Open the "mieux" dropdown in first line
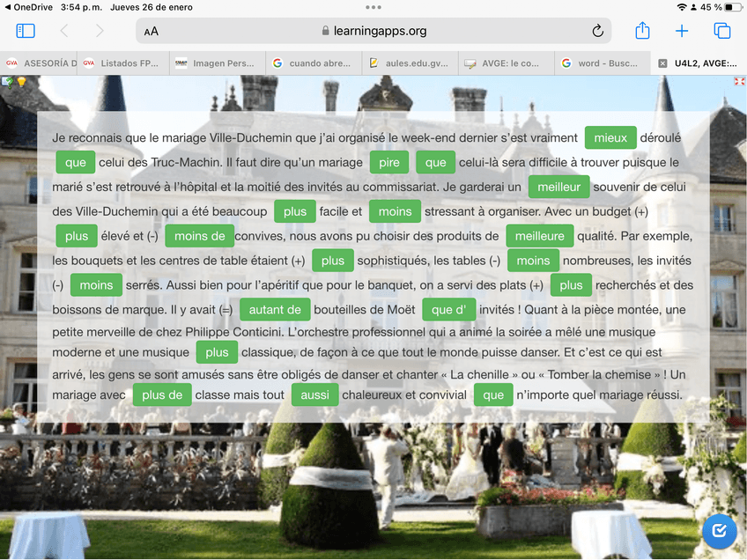This screenshot has height=560, width=747. coord(610,138)
